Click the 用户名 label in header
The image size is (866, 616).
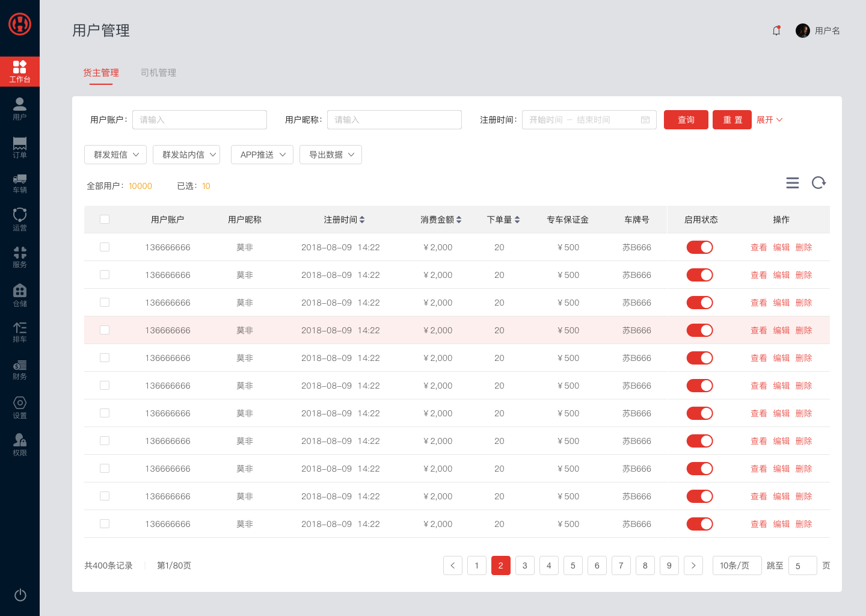click(828, 31)
